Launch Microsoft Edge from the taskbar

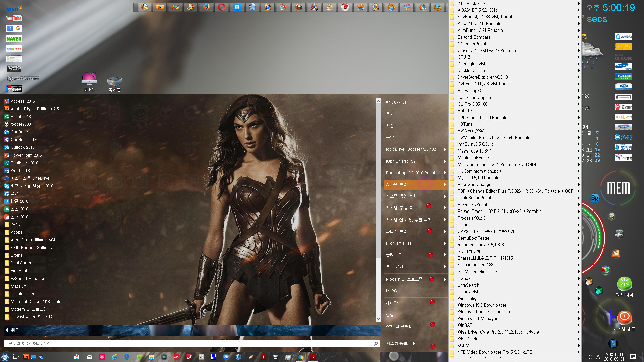(126, 357)
